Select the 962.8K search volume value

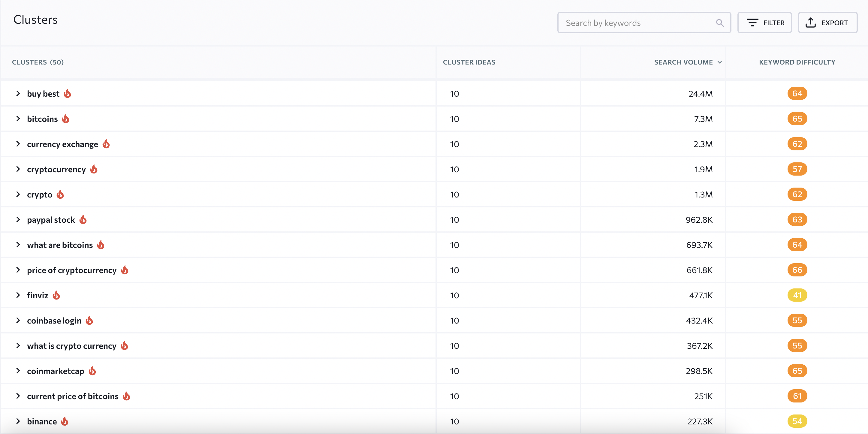[x=699, y=220]
